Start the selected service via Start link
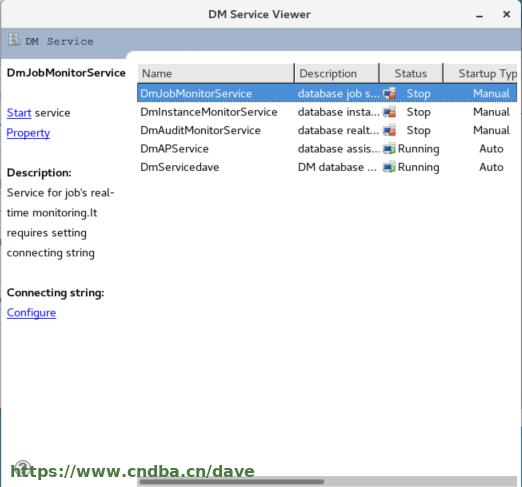The image size is (522, 487). click(19, 113)
